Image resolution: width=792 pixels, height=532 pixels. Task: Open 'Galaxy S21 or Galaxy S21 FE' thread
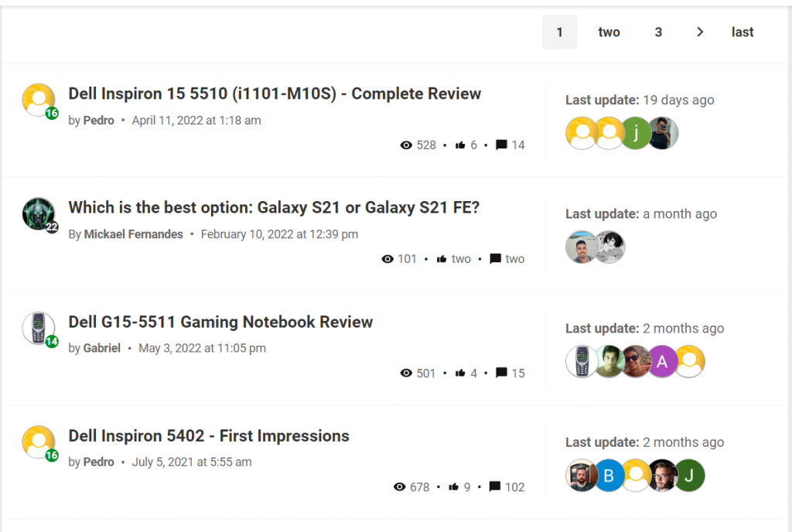[x=274, y=208]
